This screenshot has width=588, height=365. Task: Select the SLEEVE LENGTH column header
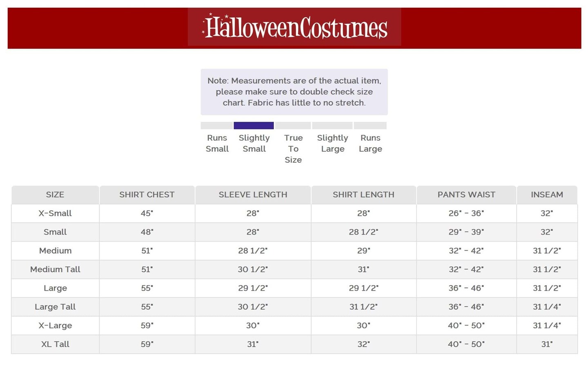[253, 195]
